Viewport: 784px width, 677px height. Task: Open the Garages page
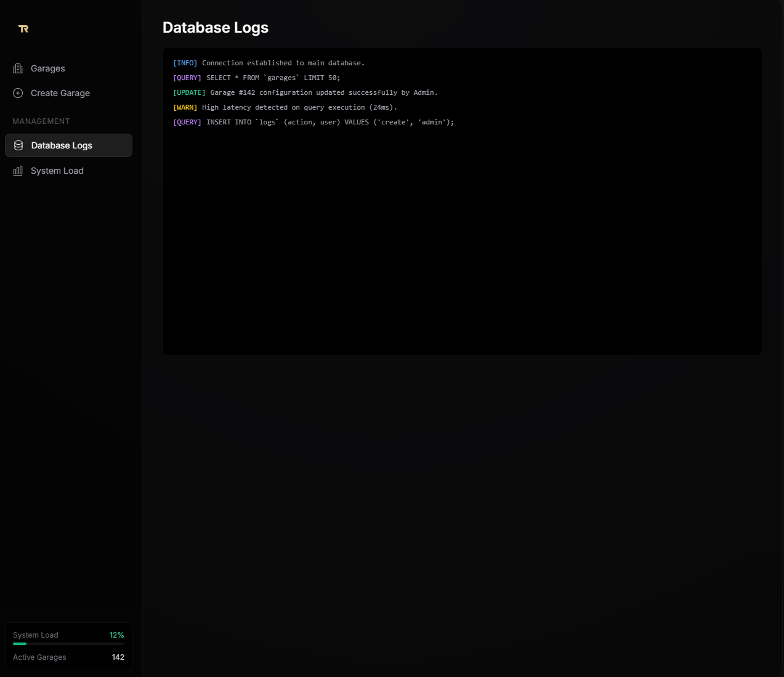point(68,68)
